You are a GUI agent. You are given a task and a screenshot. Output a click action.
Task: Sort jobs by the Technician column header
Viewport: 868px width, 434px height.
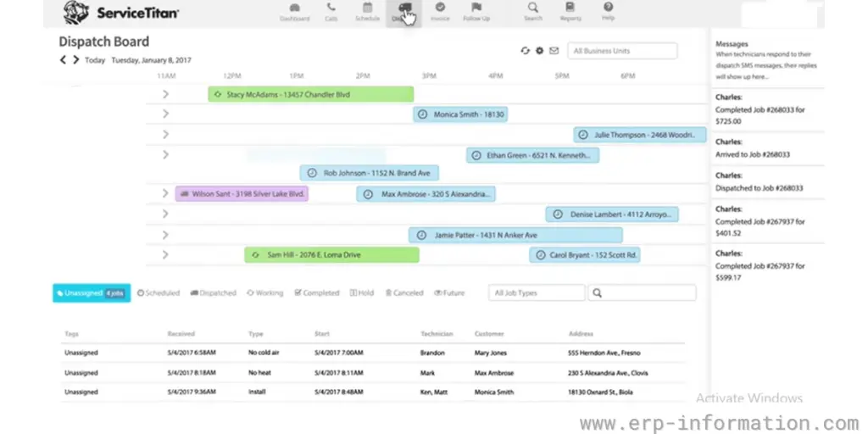click(437, 334)
